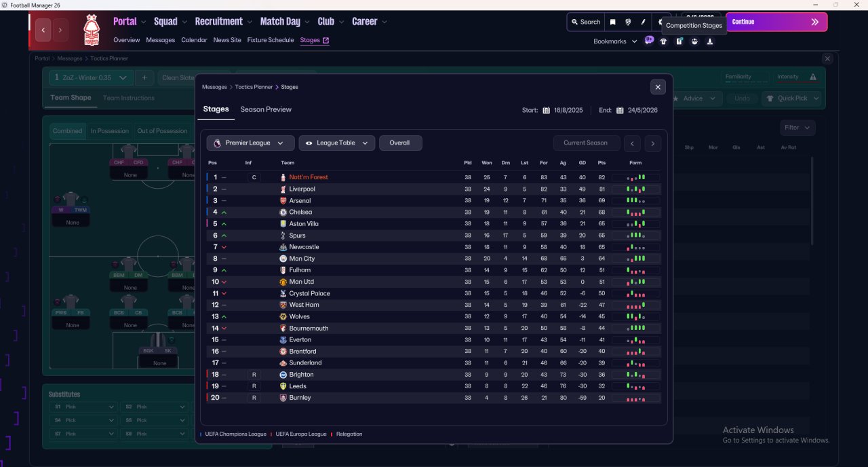
Task: Click the Current Season button
Action: 586,143
